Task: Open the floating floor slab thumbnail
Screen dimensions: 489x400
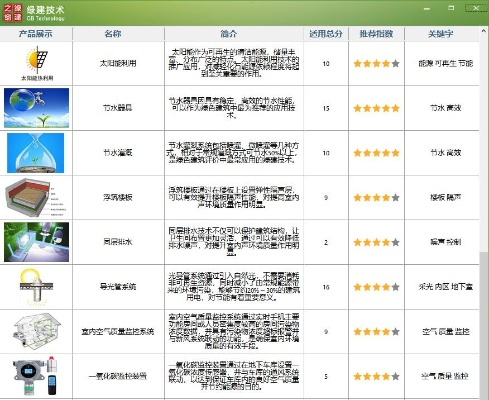Action: [x=35, y=197]
